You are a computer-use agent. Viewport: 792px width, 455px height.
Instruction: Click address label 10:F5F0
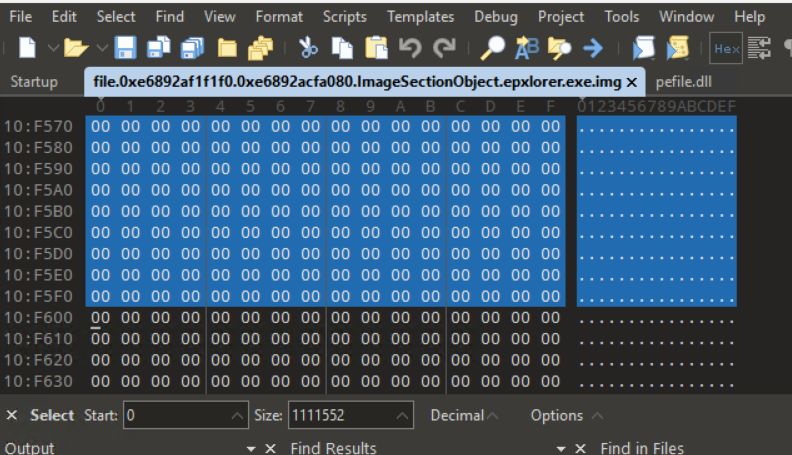[x=39, y=296]
